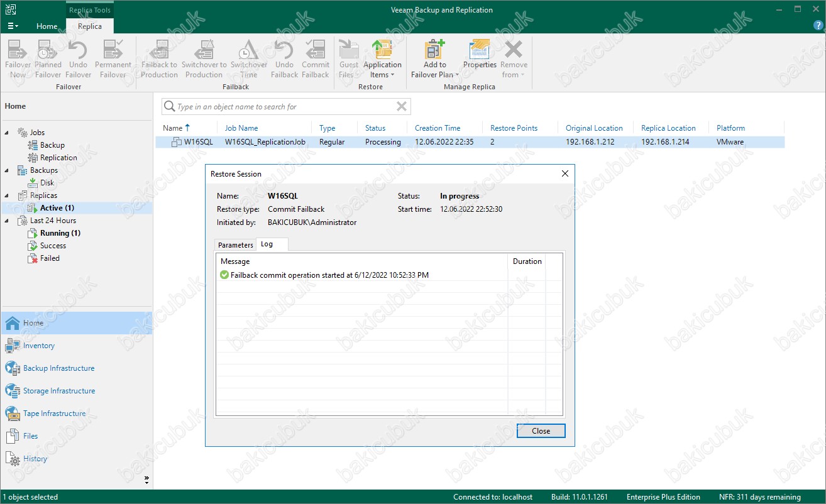Open the help question mark icon
826x504 pixels.
point(817,25)
